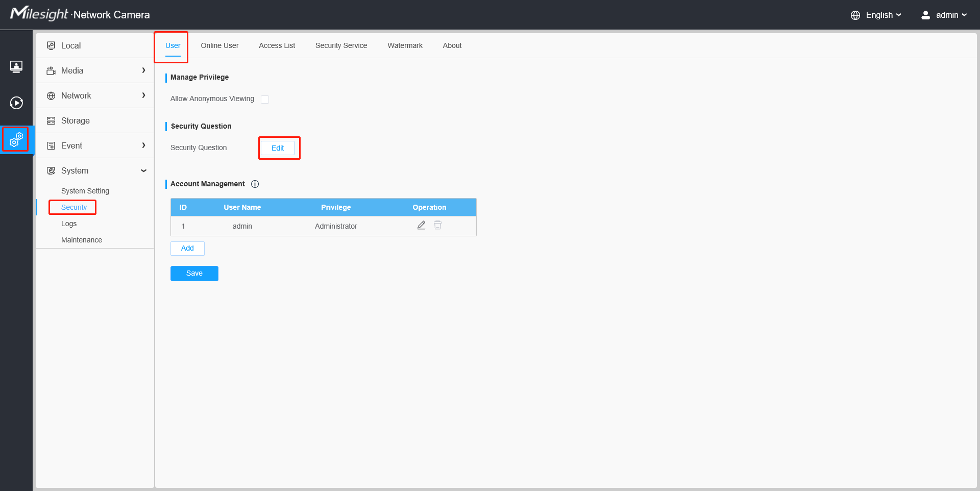Click the admin user avatar icon
The height and width of the screenshot is (491, 980).
coord(925,15)
